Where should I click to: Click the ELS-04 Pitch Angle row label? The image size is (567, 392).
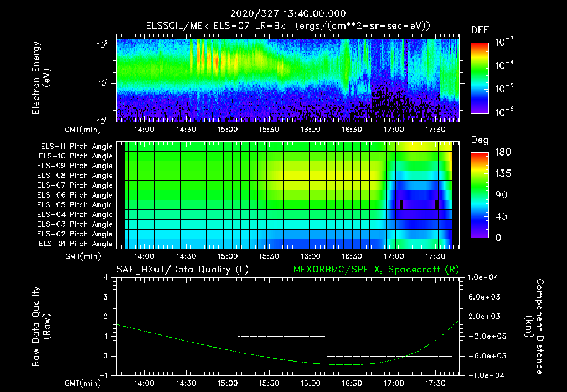pos(75,214)
